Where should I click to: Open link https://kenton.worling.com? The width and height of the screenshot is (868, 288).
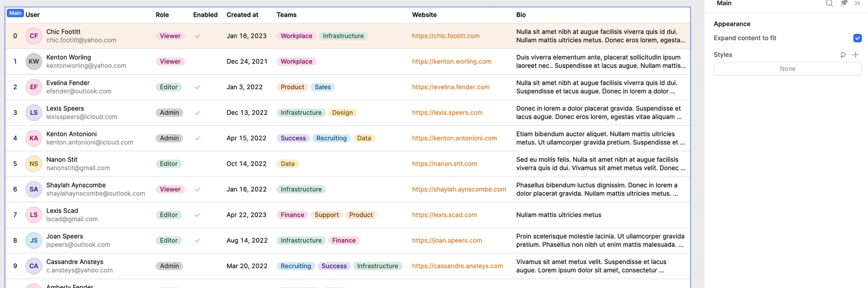[x=451, y=62]
